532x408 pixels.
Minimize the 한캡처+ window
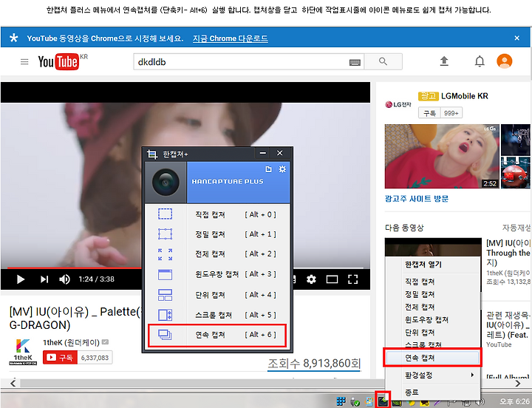[262, 153]
